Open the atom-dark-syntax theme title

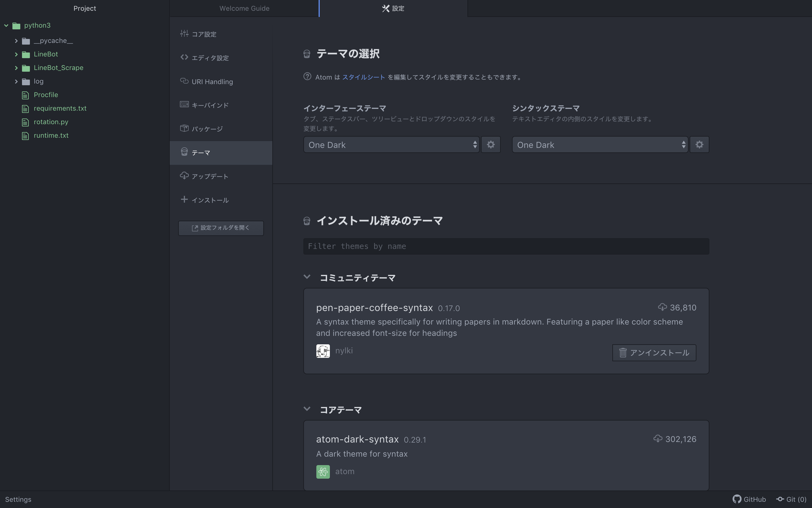(357, 439)
